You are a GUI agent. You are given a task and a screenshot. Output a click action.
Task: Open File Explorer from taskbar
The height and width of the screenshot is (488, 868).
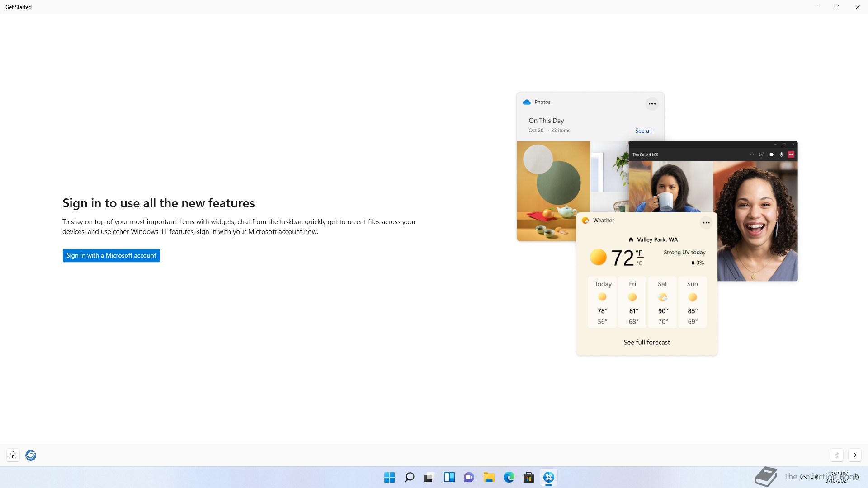489,477
